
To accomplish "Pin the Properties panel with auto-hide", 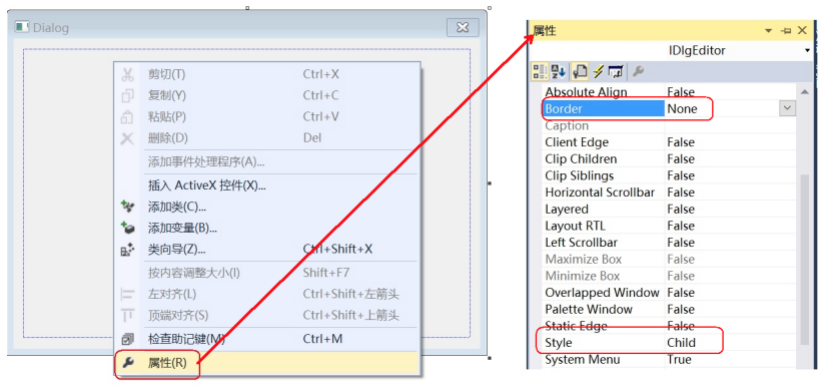I will [x=786, y=31].
